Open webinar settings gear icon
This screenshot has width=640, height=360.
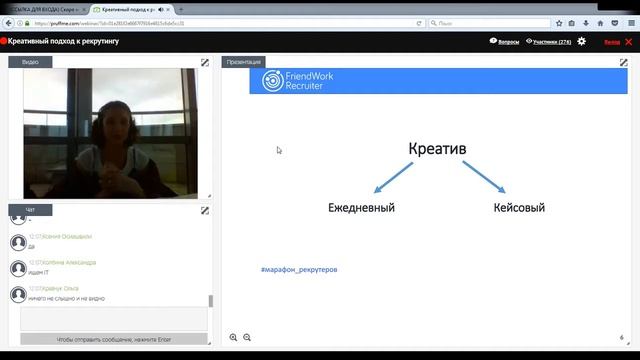pyautogui.click(x=582, y=41)
